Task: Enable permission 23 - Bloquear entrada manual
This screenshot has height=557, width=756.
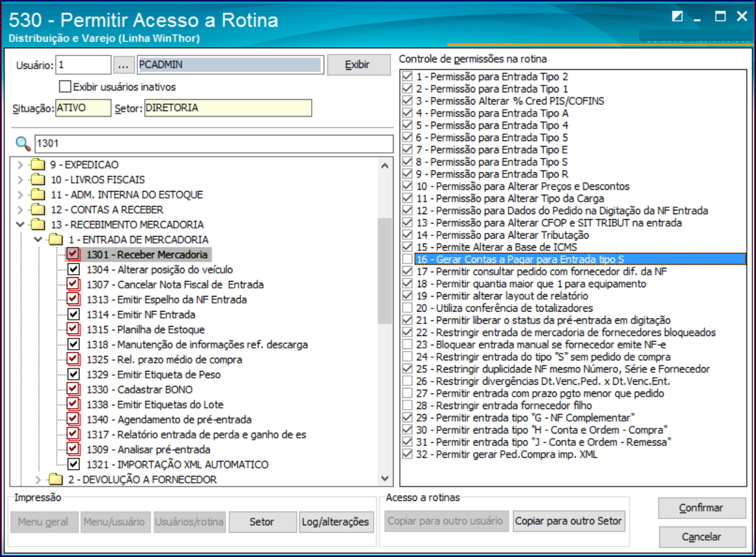Action: pos(407,345)
